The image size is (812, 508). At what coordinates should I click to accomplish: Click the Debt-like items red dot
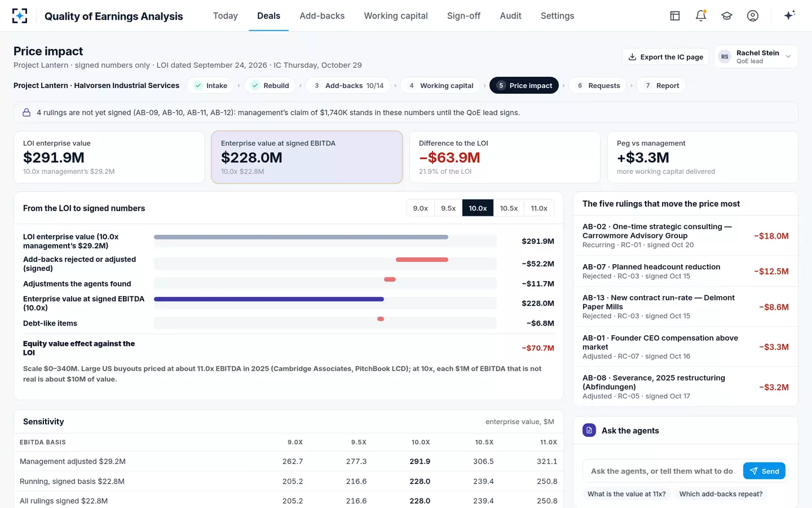[x=381, y=319]
